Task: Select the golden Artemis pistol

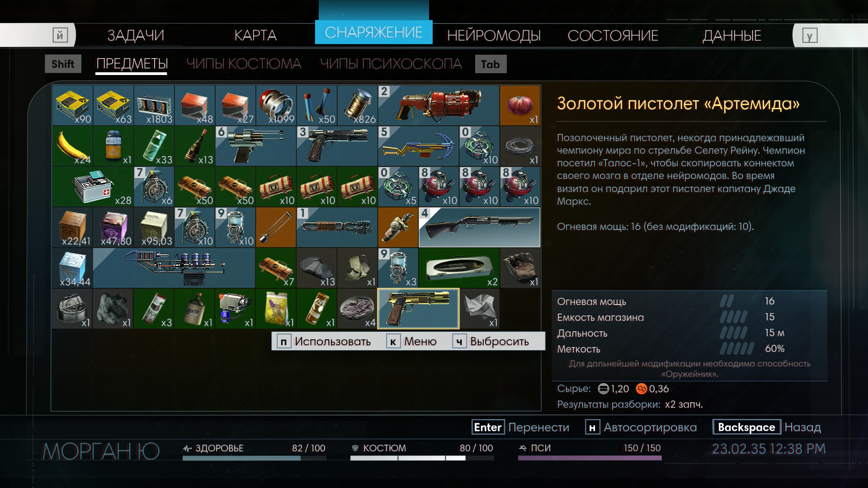Action: [x=418, y=309]
